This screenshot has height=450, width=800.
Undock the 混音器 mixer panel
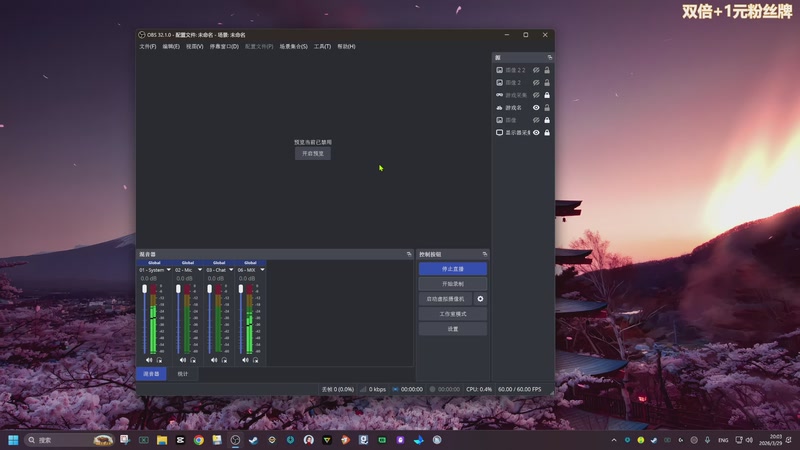pos(409,254)
